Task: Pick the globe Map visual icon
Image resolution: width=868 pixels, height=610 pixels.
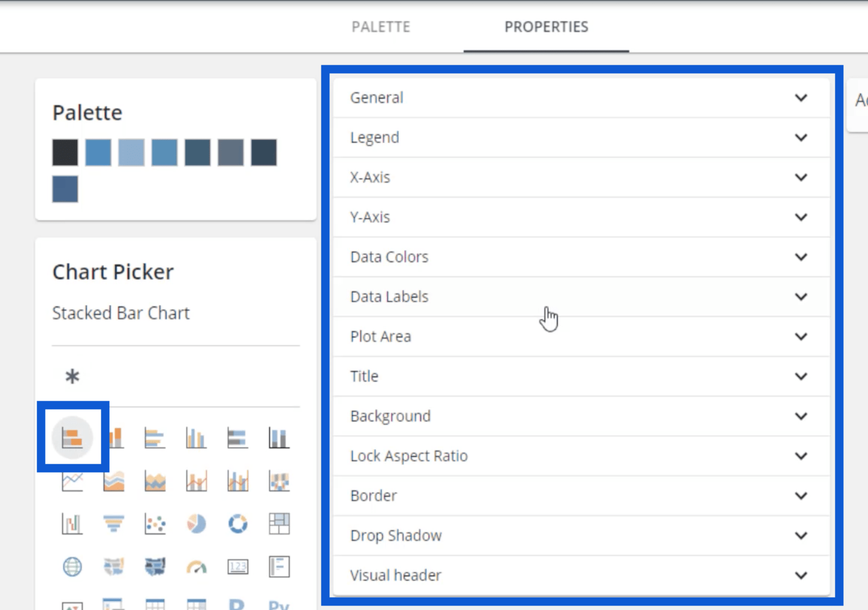Action: (72, 567)
